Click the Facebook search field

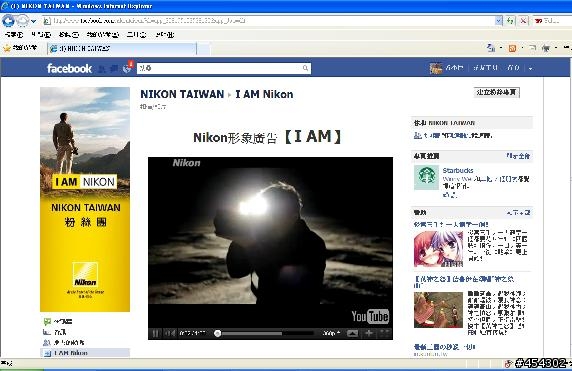pyautogui.click(x=224, y=68)
